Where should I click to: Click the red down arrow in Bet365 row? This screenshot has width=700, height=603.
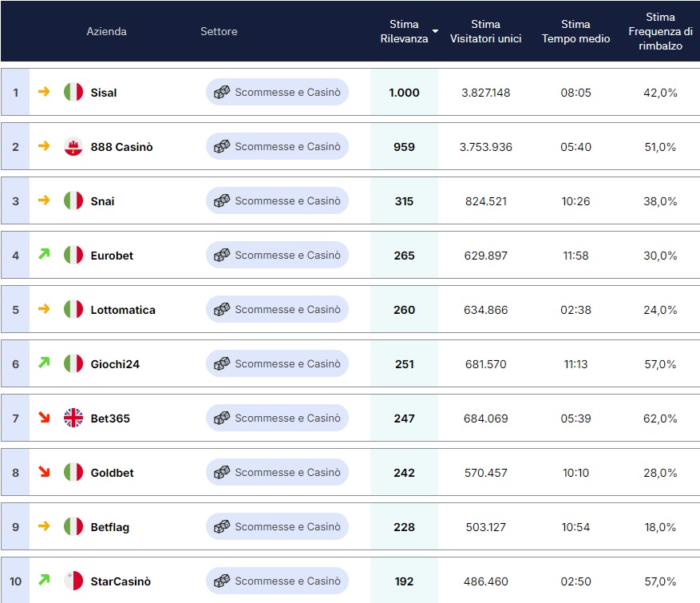tap(44, 417)
